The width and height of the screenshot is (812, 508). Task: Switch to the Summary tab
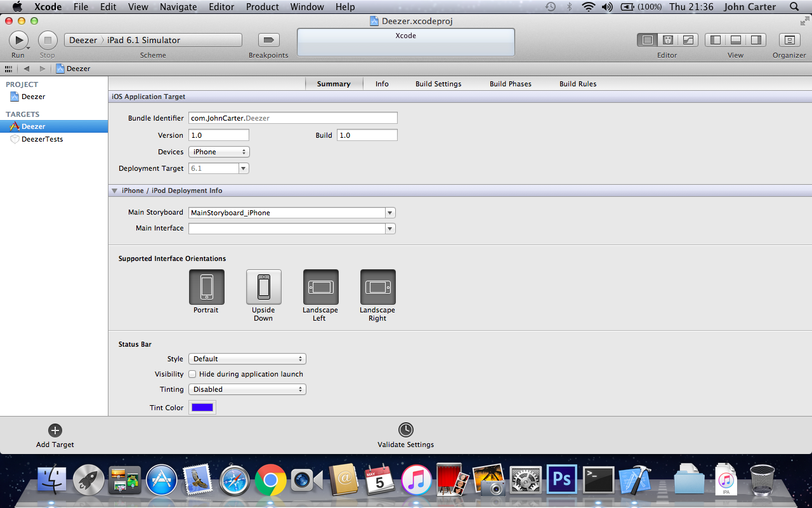click(x=334, y=84)
